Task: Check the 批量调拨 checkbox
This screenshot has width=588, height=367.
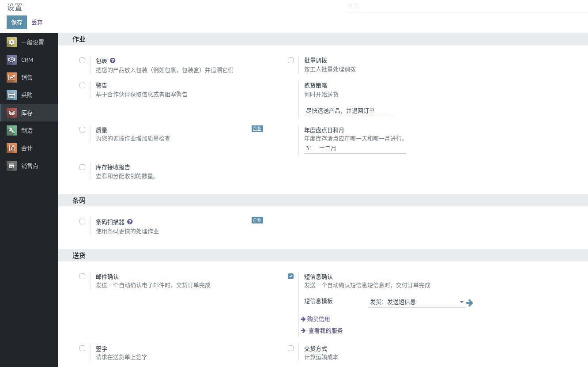Action: tap(290, 61)
